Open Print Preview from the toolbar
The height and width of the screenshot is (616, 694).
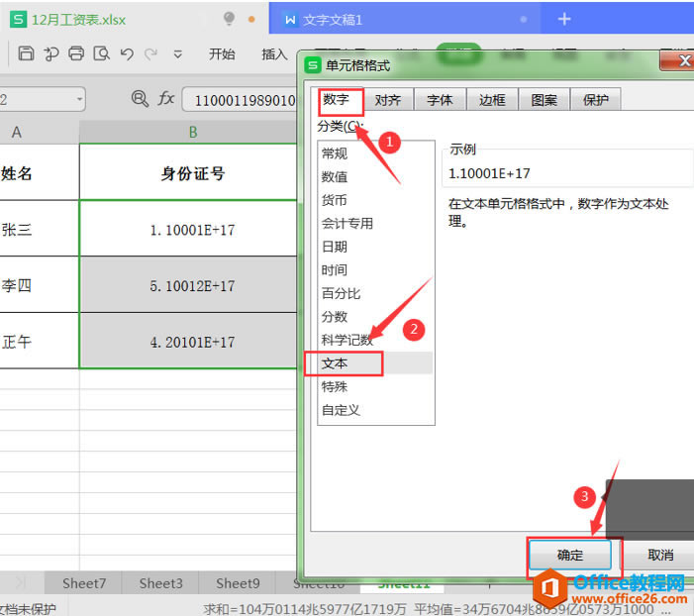pos(101,53)
